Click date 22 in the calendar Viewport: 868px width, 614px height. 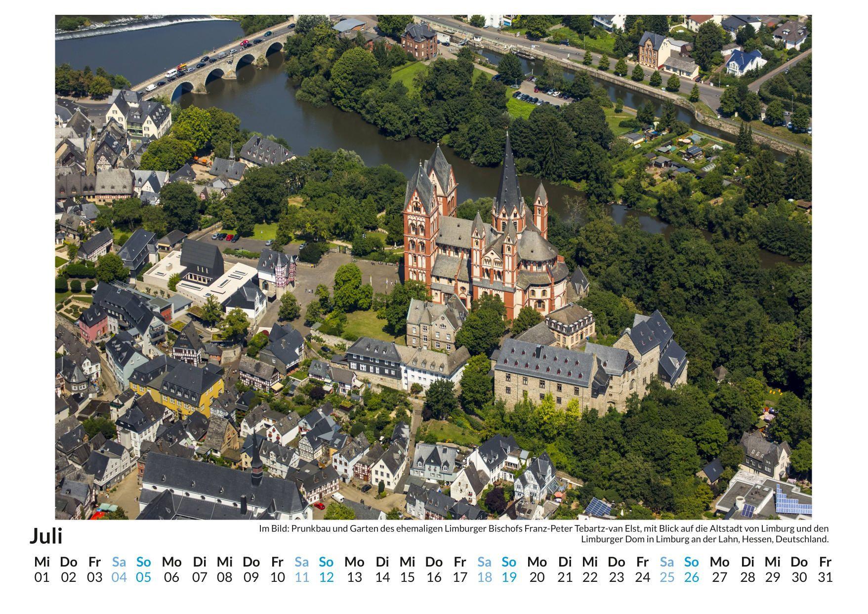tap(590, 577)
